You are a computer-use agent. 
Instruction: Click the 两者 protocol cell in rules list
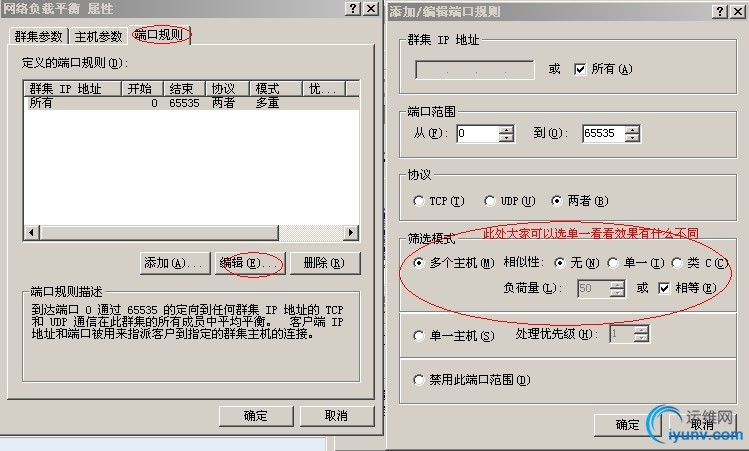pos(224,103)
